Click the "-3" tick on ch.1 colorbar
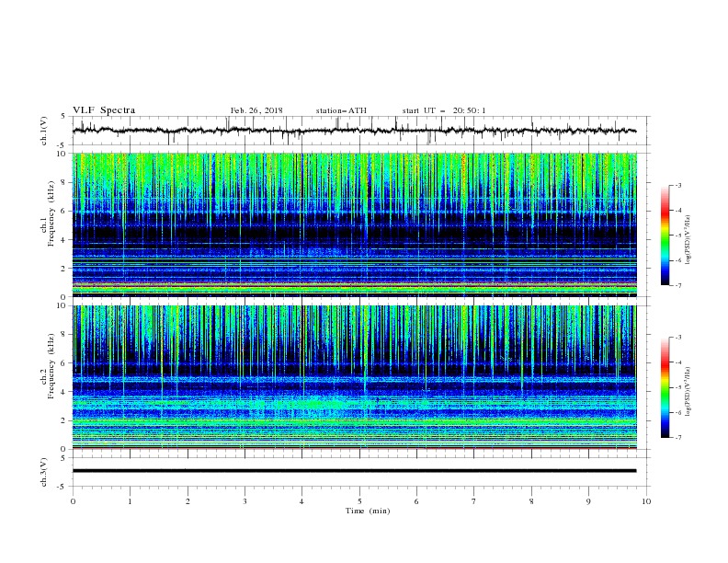The width and height of the screenshot is (728, 563). 677,185
